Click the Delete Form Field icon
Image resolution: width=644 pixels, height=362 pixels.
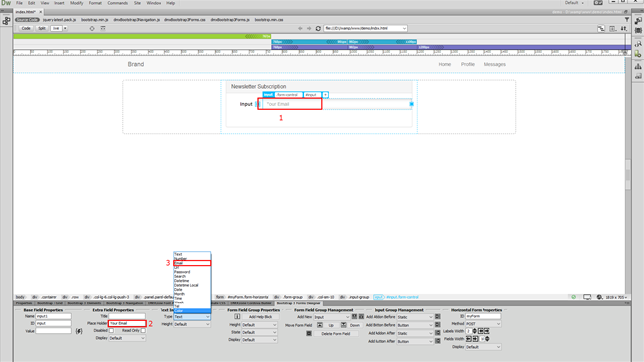309,333
